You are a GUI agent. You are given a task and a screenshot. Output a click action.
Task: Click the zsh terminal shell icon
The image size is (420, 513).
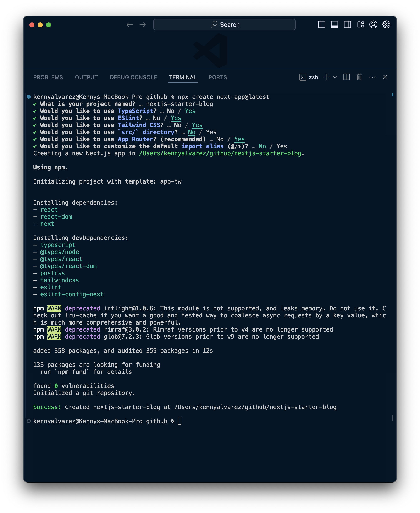[x=303, y=77]
